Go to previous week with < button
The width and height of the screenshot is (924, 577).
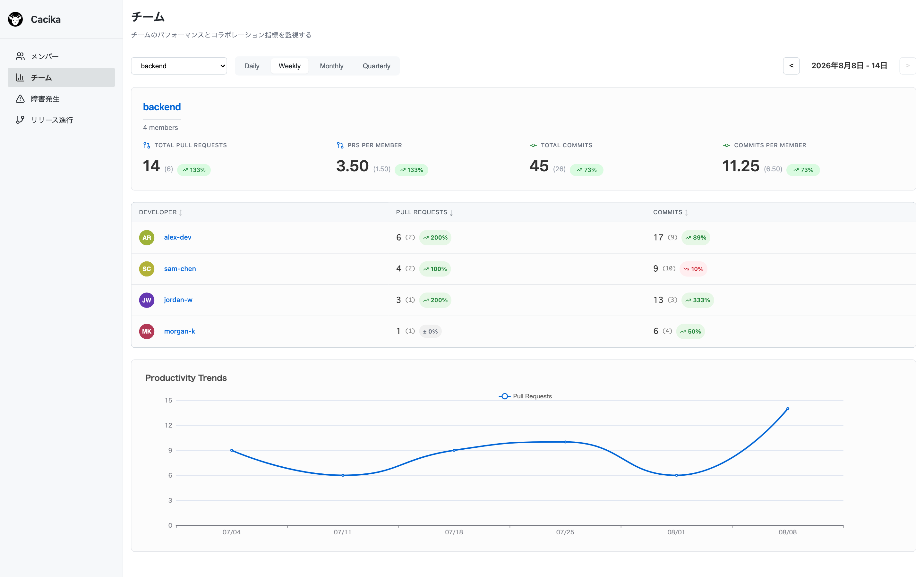click(791, 66)
